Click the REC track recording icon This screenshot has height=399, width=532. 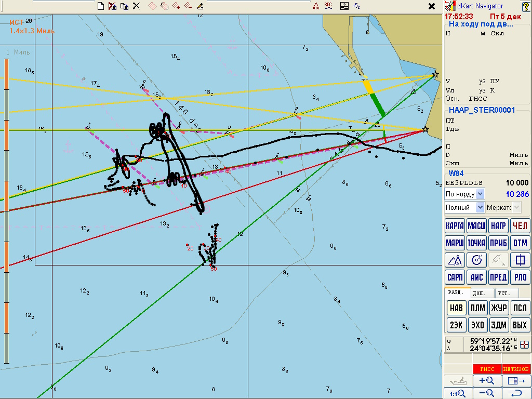[x=328, y=6]
